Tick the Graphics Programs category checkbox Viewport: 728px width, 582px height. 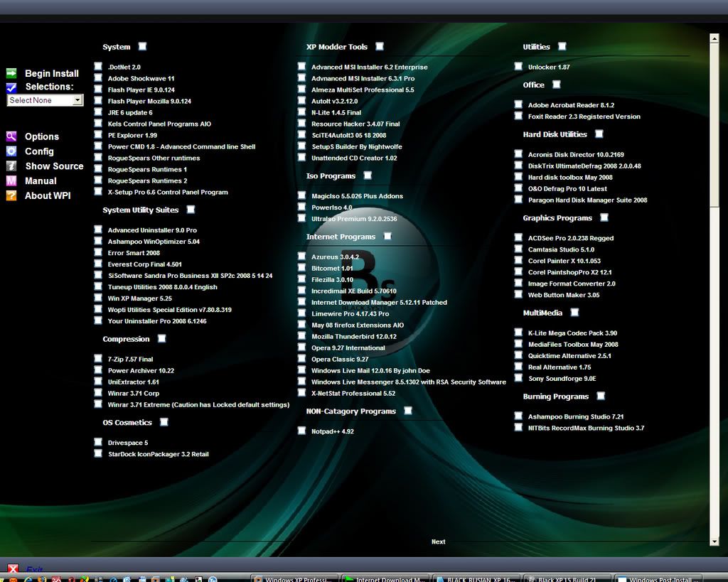pyautogui.click(x=604, y=217)
